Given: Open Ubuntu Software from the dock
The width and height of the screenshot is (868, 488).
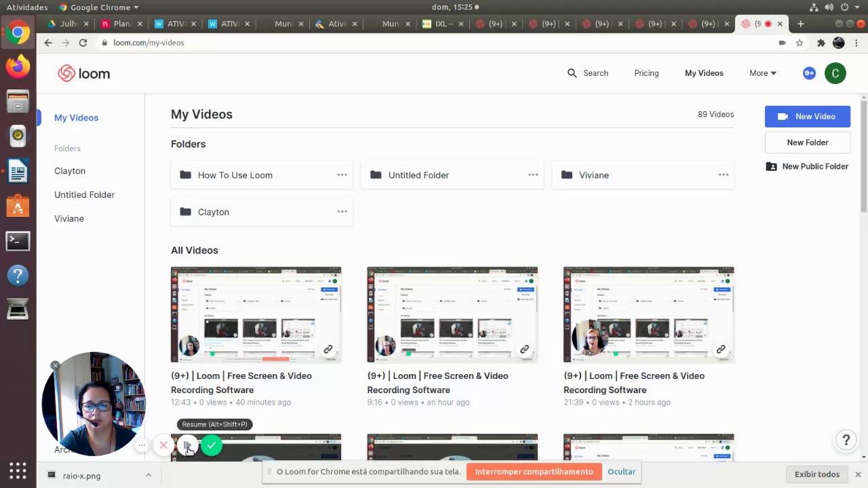Looking at the screenshot, I should [x=18, y=206].
